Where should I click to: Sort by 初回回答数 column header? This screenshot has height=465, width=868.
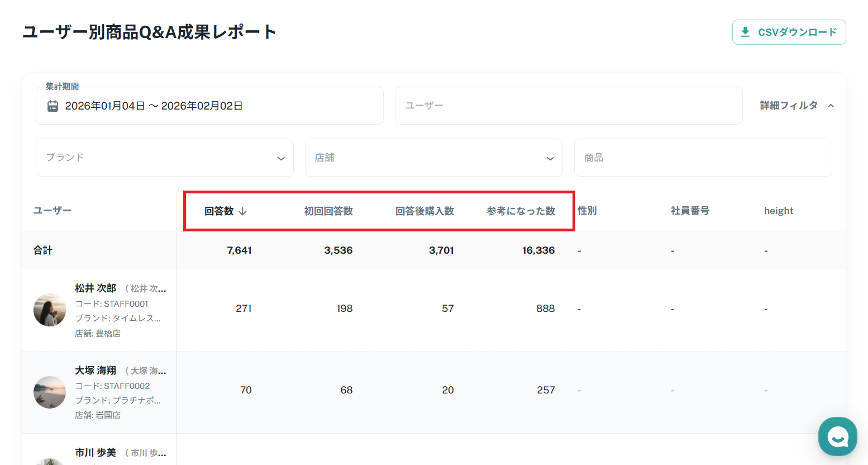328,211
